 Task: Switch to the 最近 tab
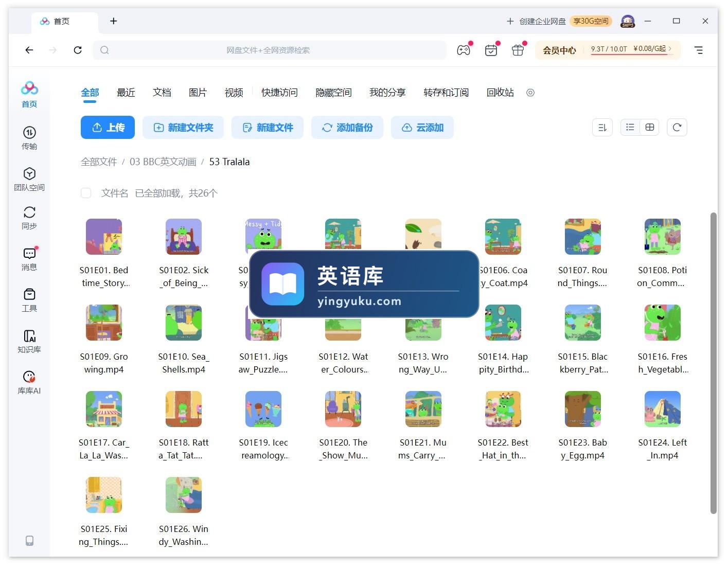126,93
